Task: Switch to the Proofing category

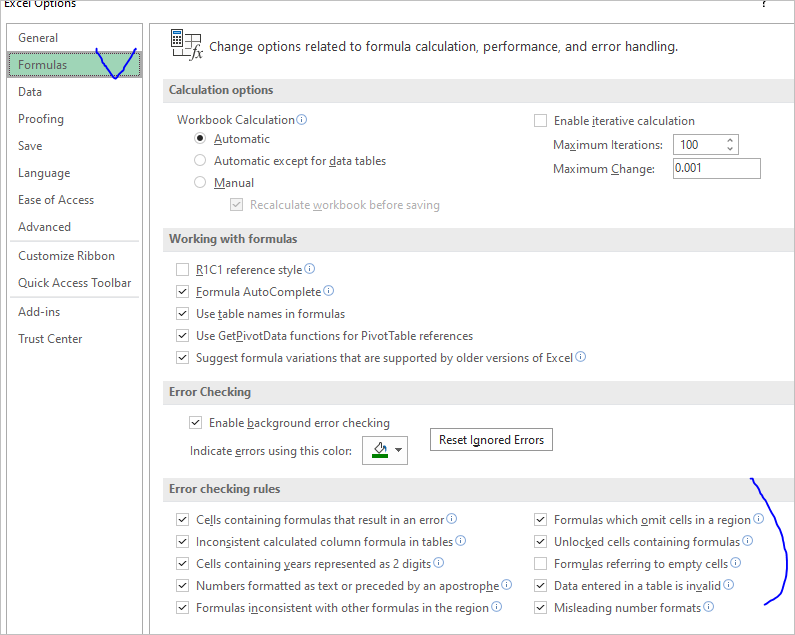Action: click(41, 119)
